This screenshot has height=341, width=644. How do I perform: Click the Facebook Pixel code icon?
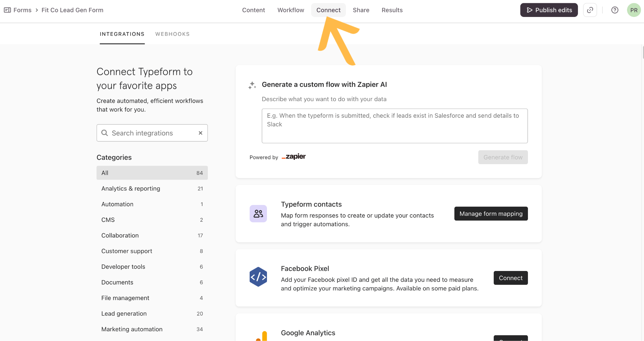pos(258,277)
